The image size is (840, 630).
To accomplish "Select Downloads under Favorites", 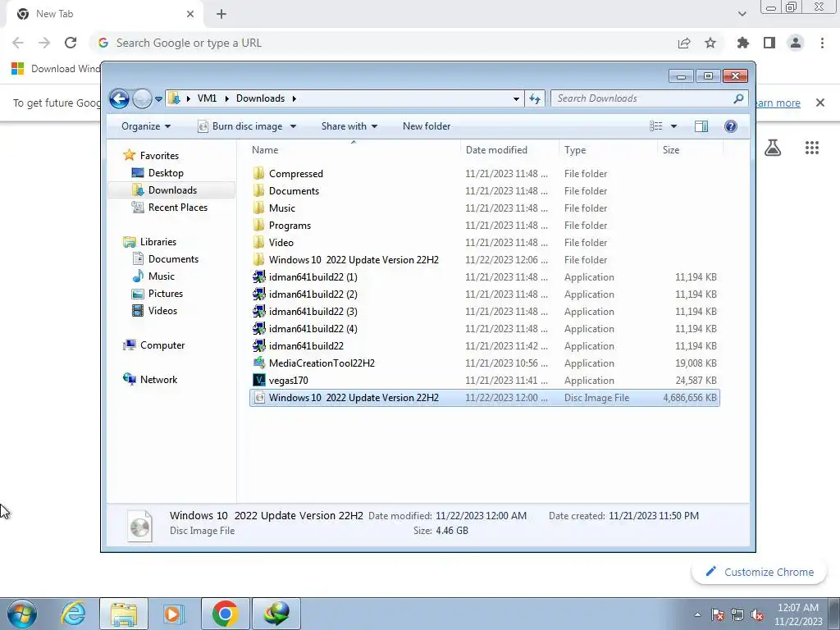I will tap(172, 190).
